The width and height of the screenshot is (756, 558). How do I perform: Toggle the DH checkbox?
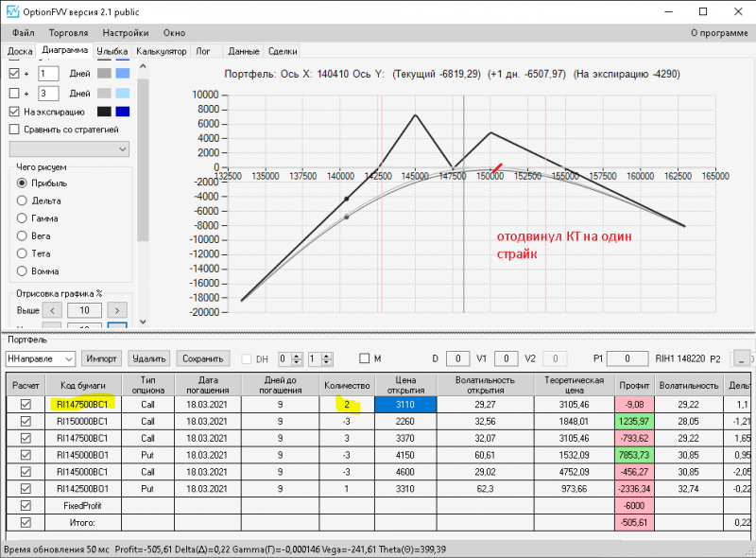click(247, 358)
